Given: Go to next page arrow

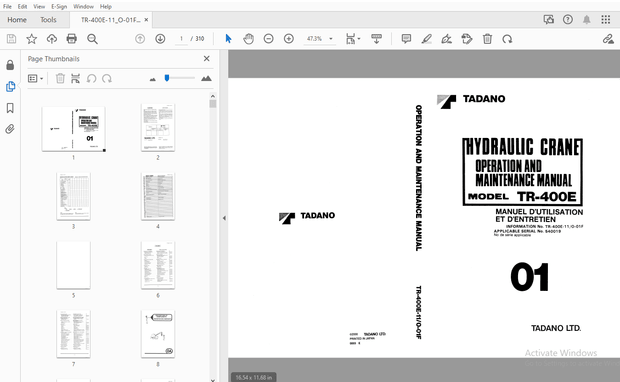Looking at the screenshot, I should [160, 39].
